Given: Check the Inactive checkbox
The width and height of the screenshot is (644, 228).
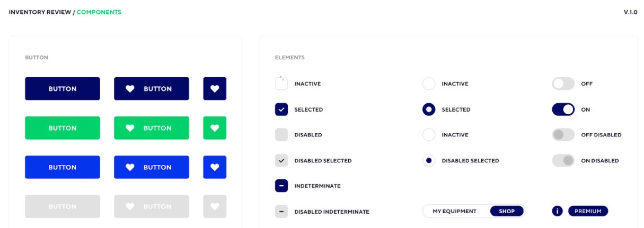Looking at the screenshot, I should click(x=281, y=84).
